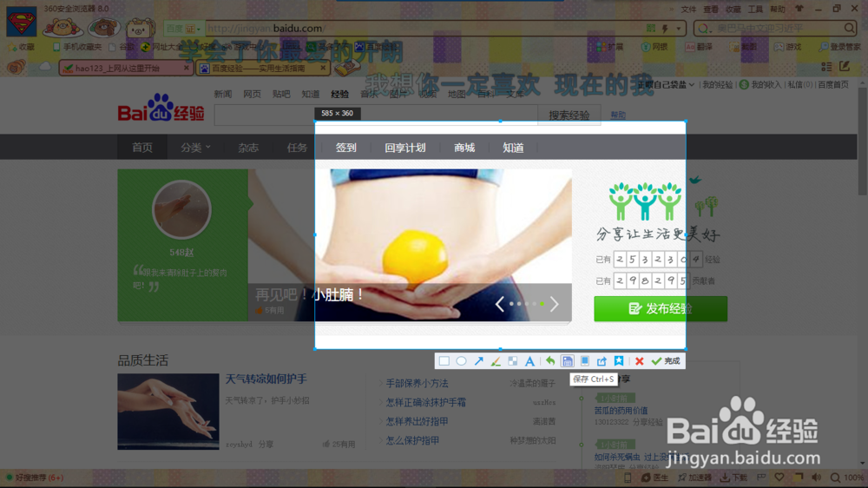
Task: Open 首页 in site navigation
Action: pyautogui.click(x=142, y=148)
